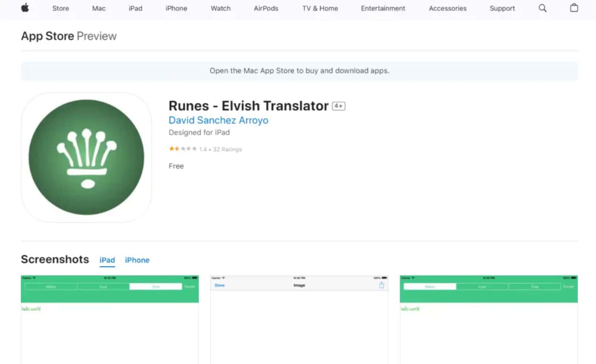Open the Watch menu
Screen dimensions: 596x364
point(221,8)
